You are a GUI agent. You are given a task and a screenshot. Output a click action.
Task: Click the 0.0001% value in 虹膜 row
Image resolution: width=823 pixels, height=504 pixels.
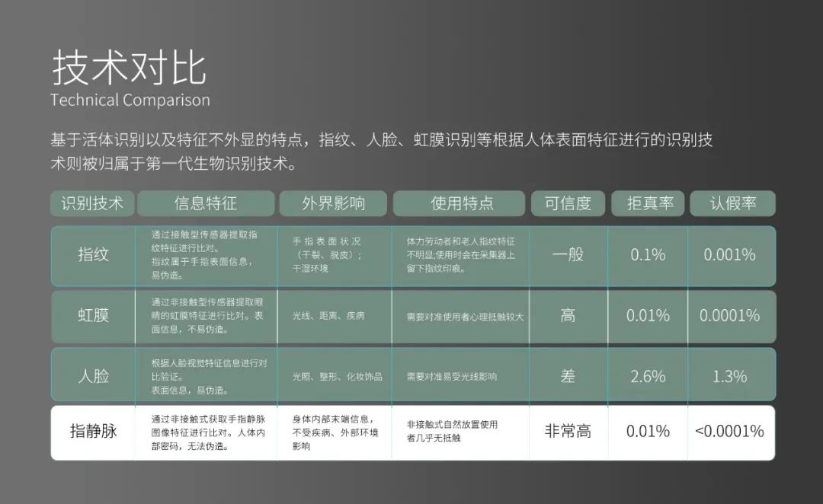coord(729,316)
